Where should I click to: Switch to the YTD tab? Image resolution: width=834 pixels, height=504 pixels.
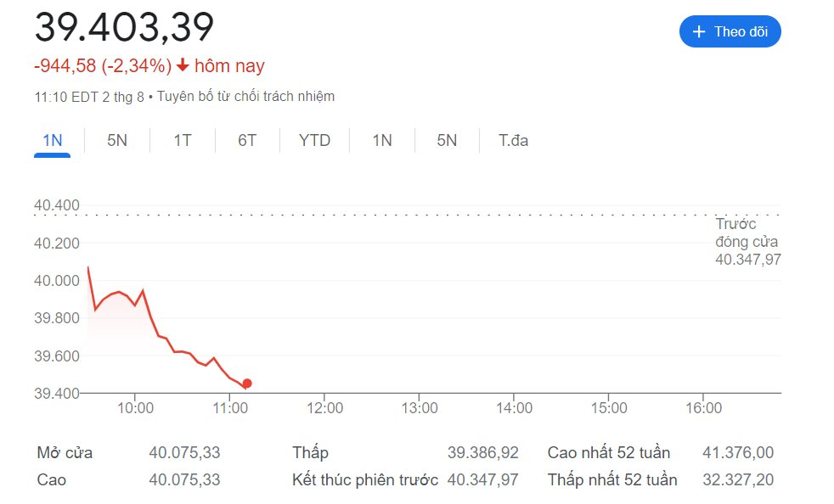(x=314, y=140)
